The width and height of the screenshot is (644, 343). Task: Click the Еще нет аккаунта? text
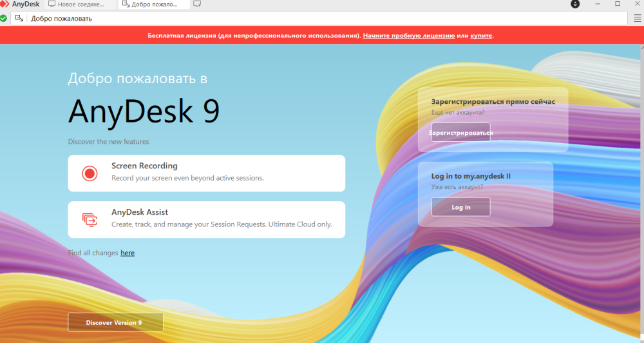tap(458, 112)
